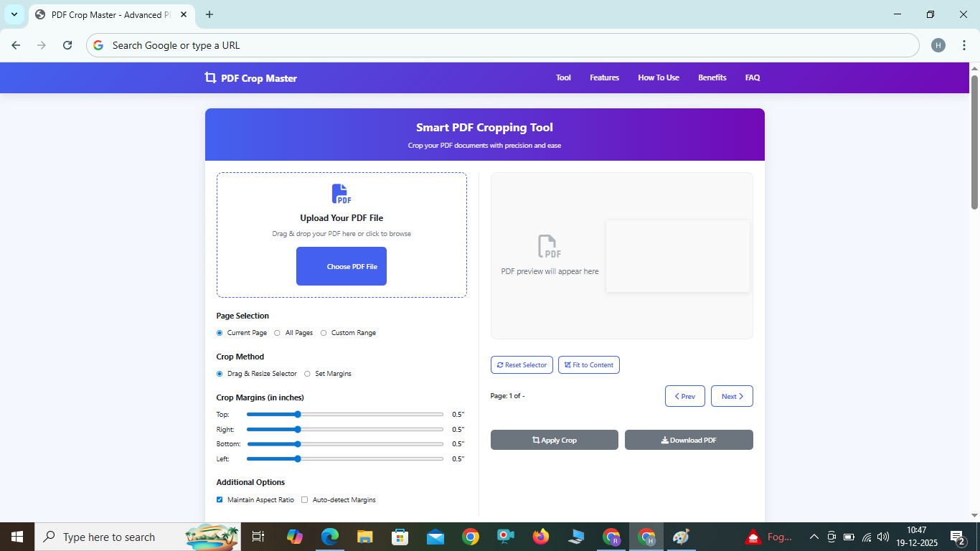Click the Fit to Content icon
980x551 pixels.
567,364
